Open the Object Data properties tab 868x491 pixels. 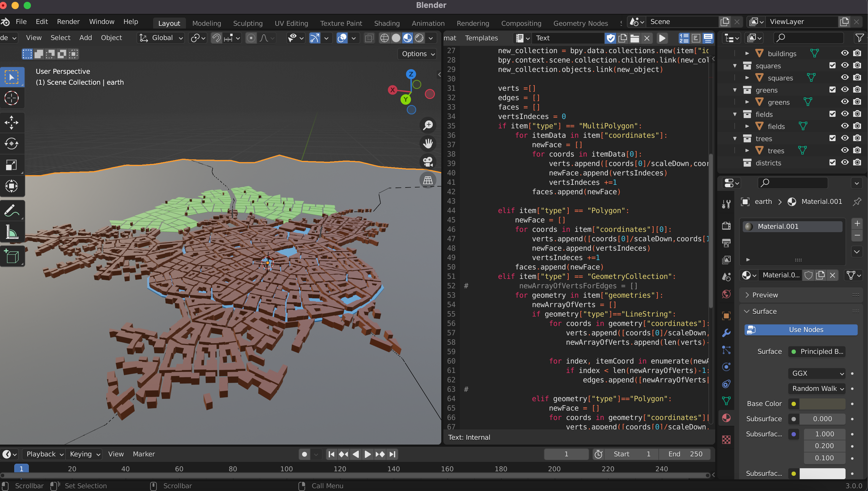tap(726, 401)
